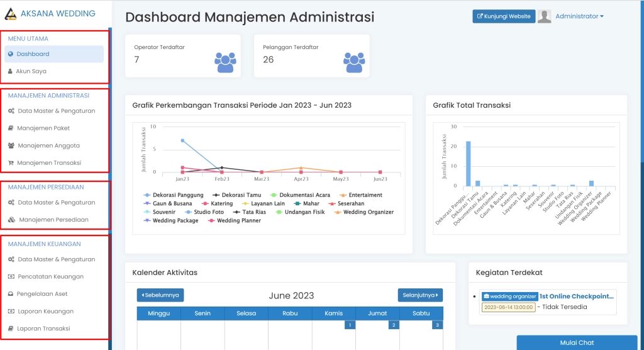Go to Laporan Keuangan menu
This screenshot has height=350, width=644.
point(45,311)
